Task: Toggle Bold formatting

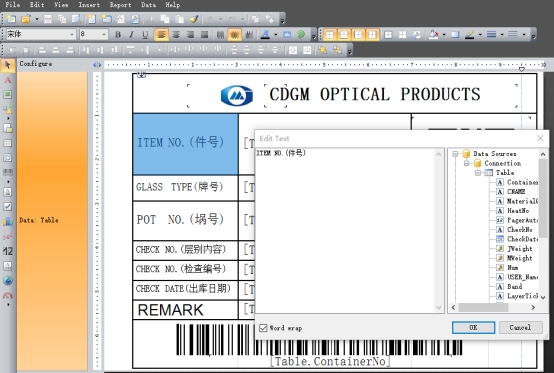Action: tap(118, 35)
